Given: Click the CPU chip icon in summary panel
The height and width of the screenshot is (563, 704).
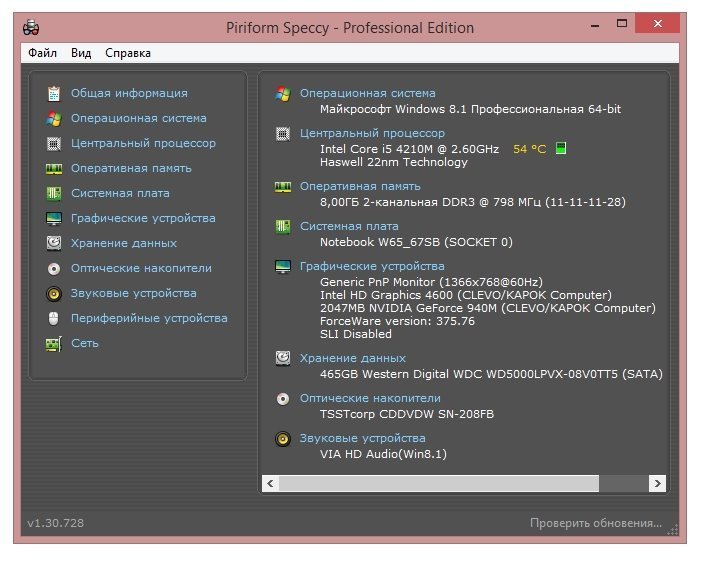Looking at the screenshot, I should [x=283, y=133].
